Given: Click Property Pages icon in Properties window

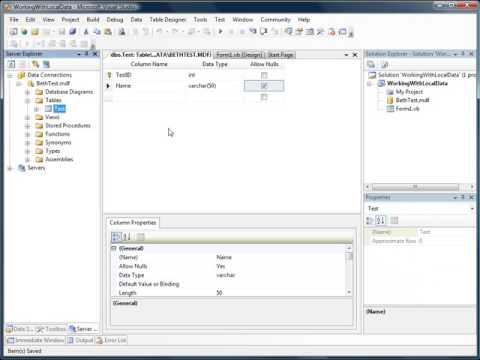Looking at the screenshot, I should pos(394,220).
